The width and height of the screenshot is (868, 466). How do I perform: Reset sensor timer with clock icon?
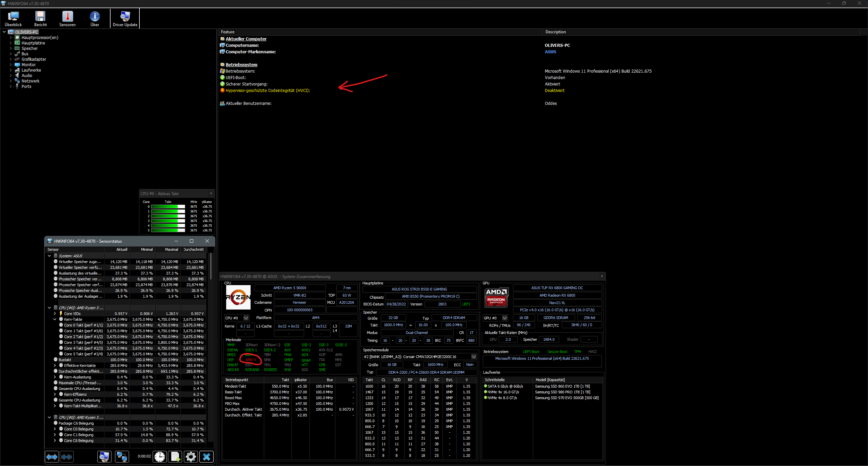tap(159, 457)
